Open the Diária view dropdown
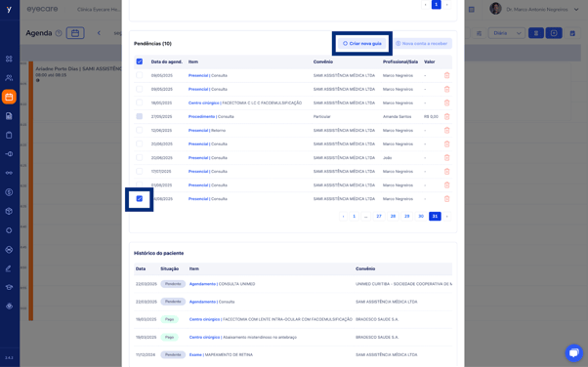 (507, 33)
